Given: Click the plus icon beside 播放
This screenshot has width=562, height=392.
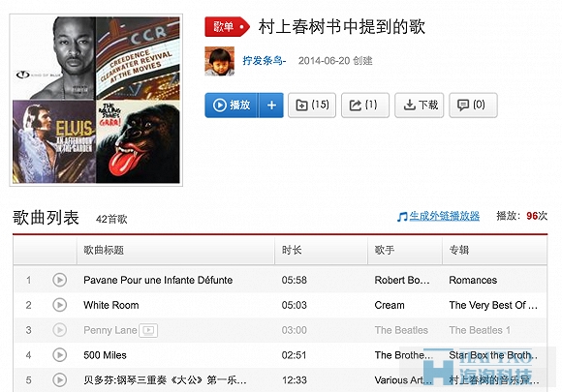Looking at the screenshot, I should 271,106.
